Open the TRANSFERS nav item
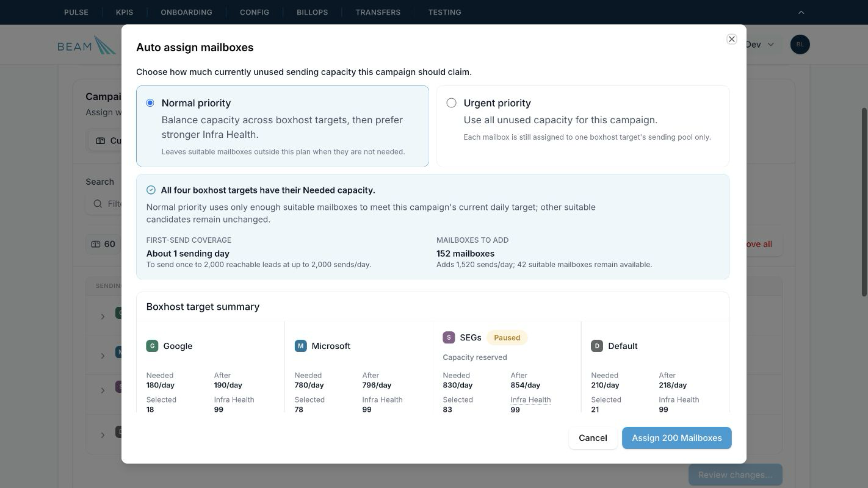Image resolution: width=868 pixels, height=488 pixels. (378, 12)
